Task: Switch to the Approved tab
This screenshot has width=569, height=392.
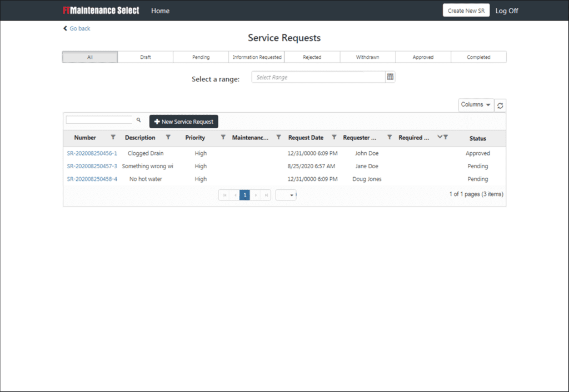Action: click(423, 57)
